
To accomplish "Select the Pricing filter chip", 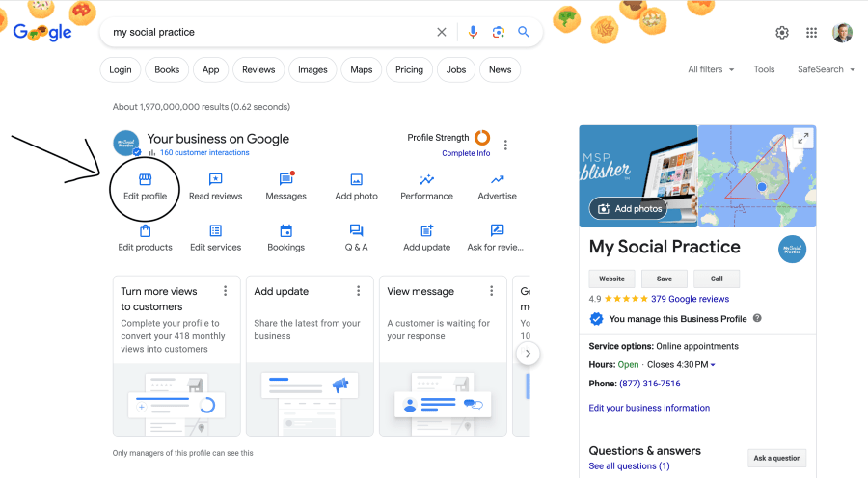I will (x=409, y=69).
